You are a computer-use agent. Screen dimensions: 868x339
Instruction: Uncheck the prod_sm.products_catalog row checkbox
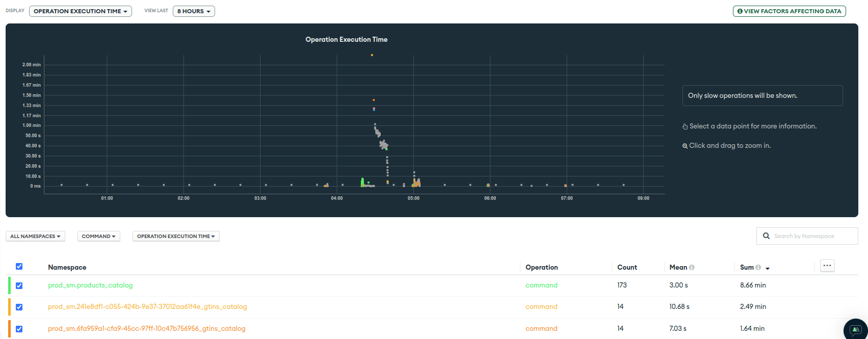19,285
